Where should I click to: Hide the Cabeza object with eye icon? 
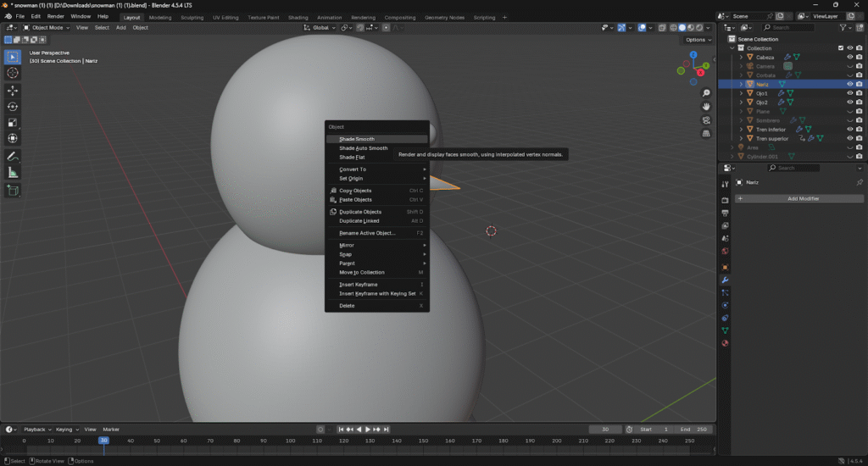pos(849,57)
